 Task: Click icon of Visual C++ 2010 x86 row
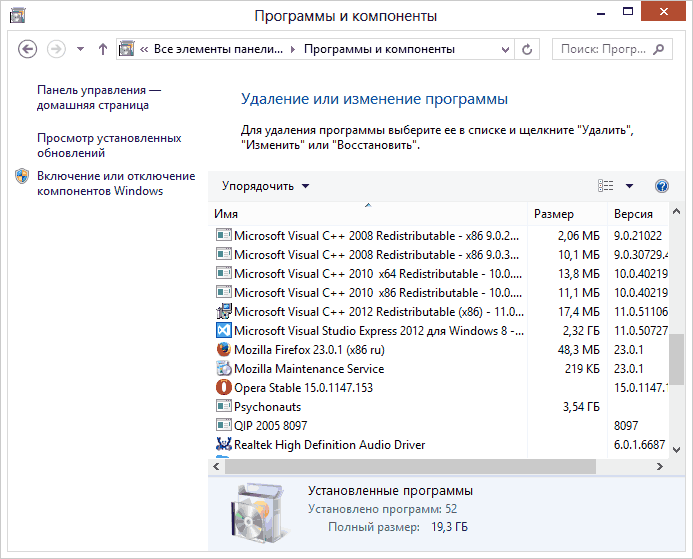click(224, 292)
